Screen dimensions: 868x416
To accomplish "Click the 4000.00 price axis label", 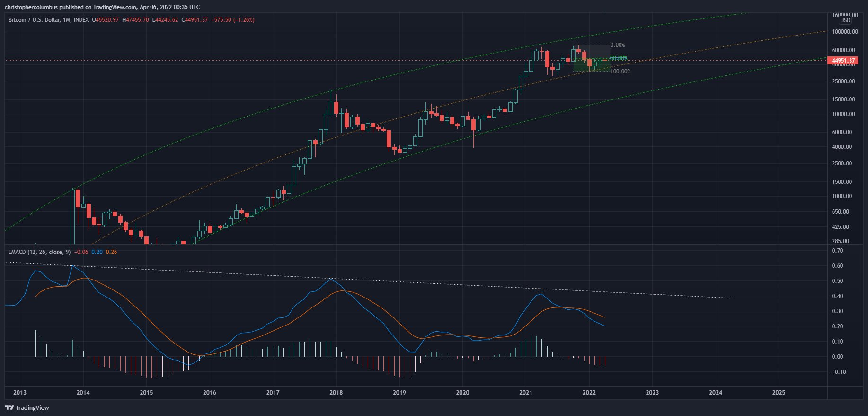I will 842,147.
